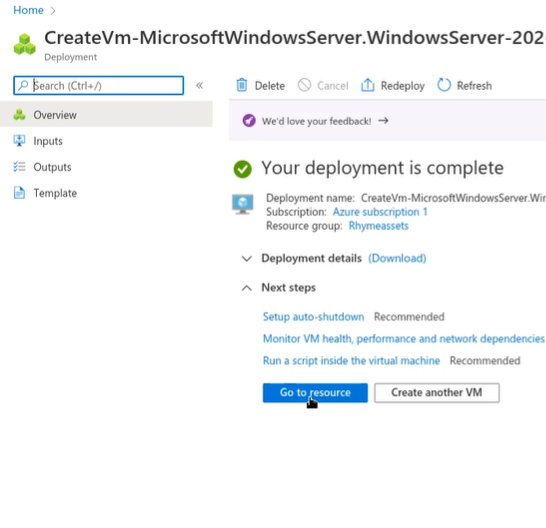The width and height of the screenshot is (546, 528).
Task: Click the breadcrumb separator chevron after Home
Action: (53, 11)
